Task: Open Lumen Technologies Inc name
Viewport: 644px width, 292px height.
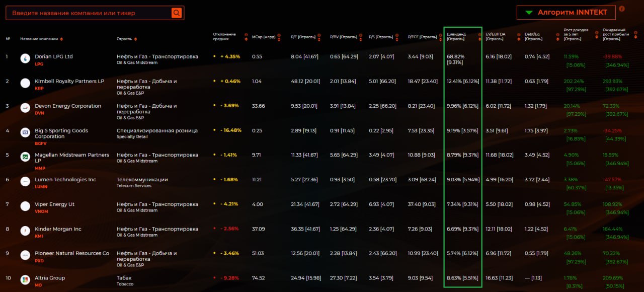Action: pos(65,180)
